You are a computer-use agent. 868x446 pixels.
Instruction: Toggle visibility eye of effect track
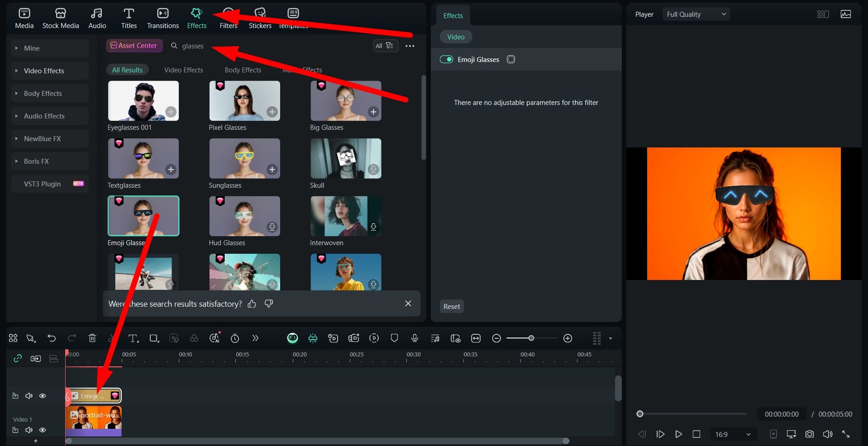(43, 396)
